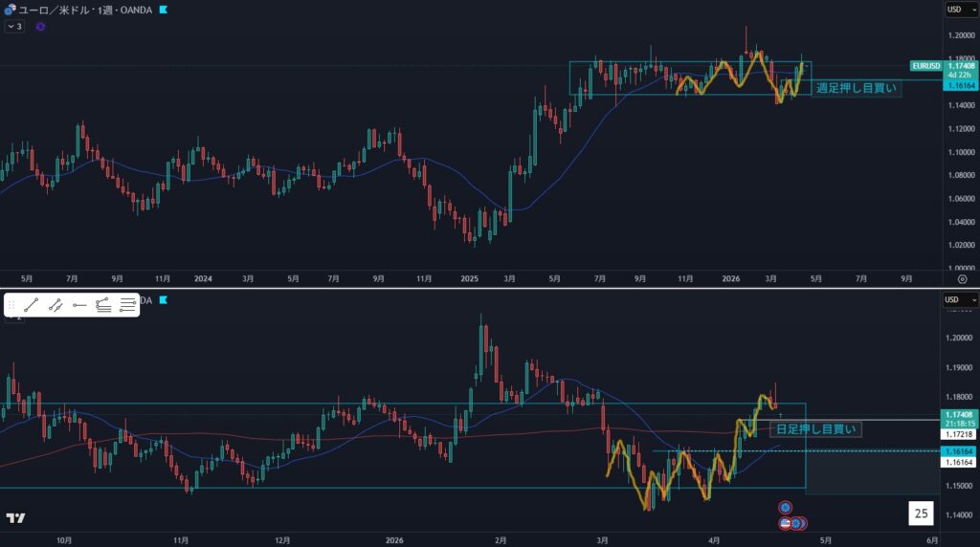Click the US flag economic event marker
The width and height of the screenshot is (980, 547).
[x=785, y=523]
